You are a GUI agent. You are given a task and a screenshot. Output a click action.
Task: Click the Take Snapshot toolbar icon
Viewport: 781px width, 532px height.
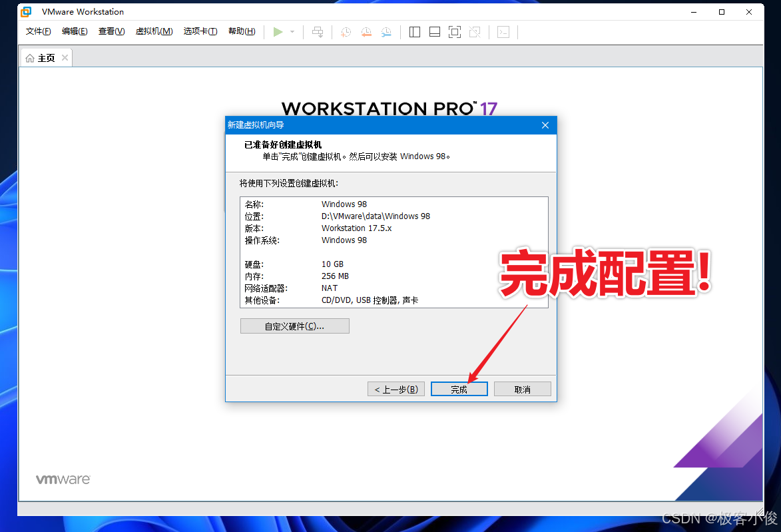346,32
